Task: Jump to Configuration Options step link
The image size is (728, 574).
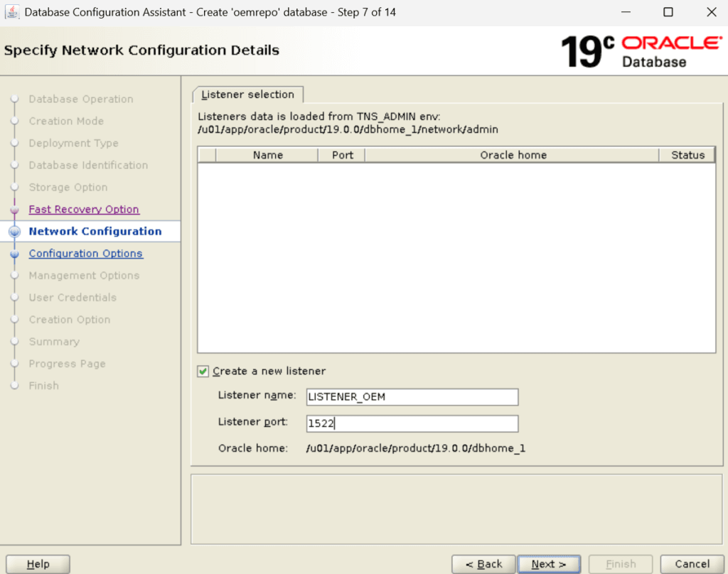Action: click(x=86, y=254)
